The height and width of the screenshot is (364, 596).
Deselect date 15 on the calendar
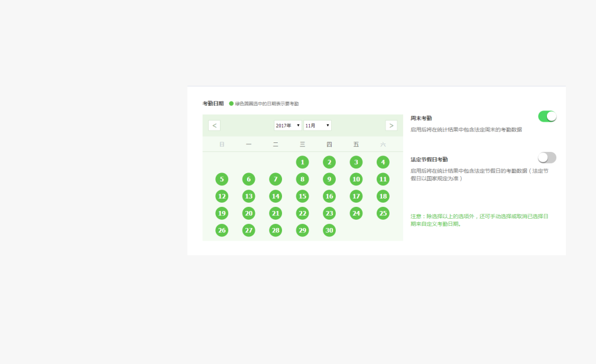pos(302,196)
